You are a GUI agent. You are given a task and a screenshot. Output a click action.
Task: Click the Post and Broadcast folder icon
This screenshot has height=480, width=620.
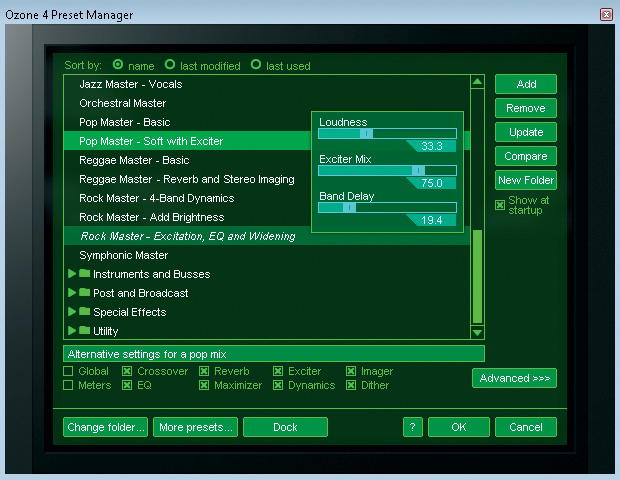point(84,293)
